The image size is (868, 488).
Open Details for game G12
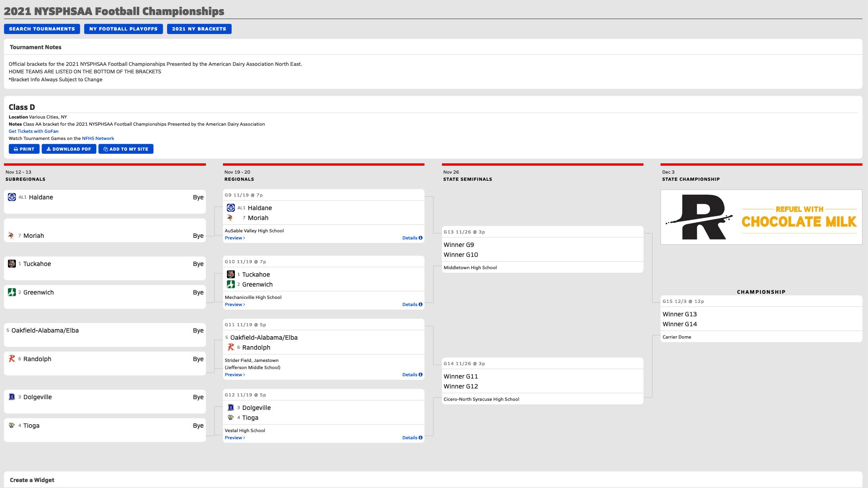point(412,438)
